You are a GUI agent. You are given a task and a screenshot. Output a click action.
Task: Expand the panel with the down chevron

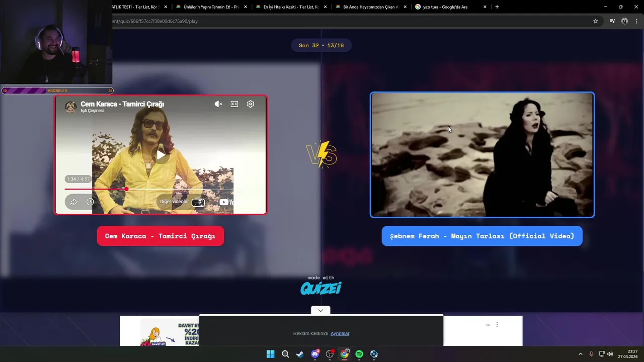click(320, 311)
